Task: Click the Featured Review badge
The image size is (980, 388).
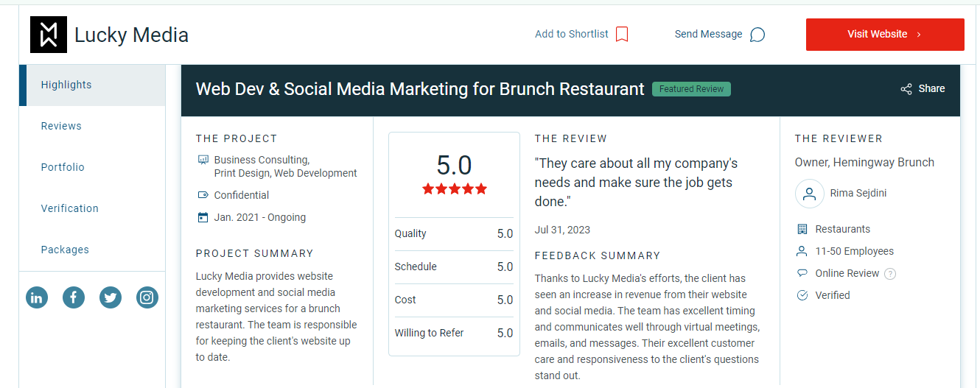Action: click(x=691, y=89)
